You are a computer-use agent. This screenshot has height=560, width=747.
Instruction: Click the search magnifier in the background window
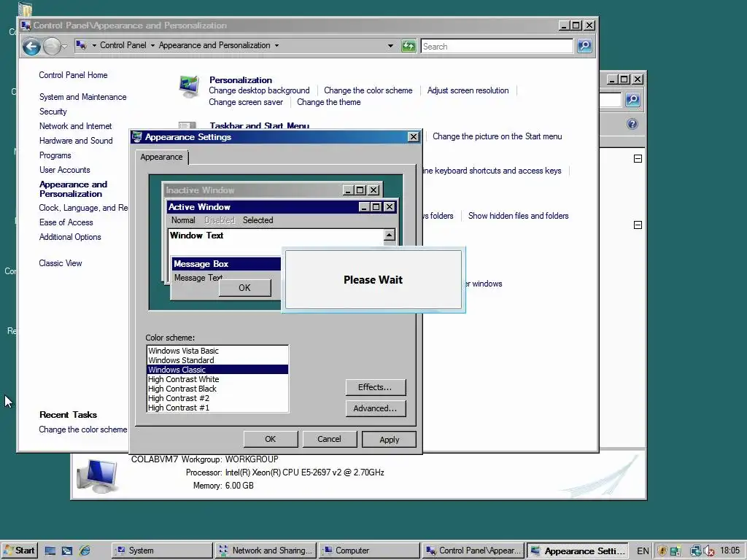(x=632, y=99)
